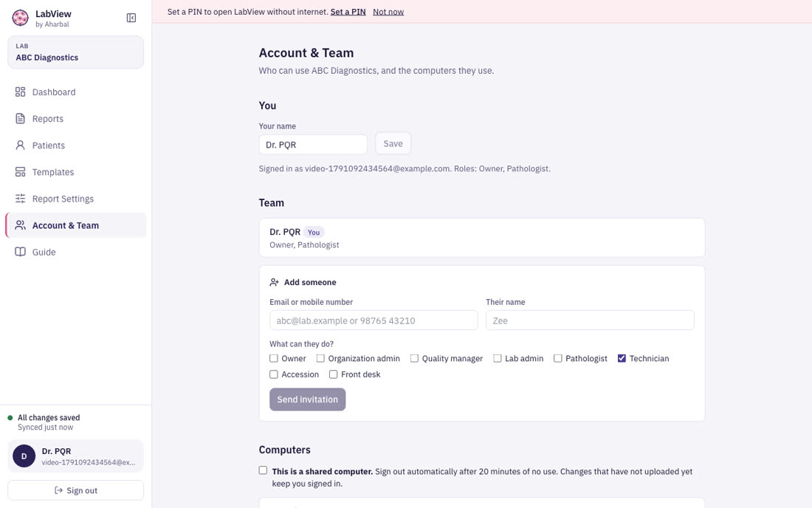The image size is (812, 508).
Task: Click the Set a PIN link
Action: (348, 12)
